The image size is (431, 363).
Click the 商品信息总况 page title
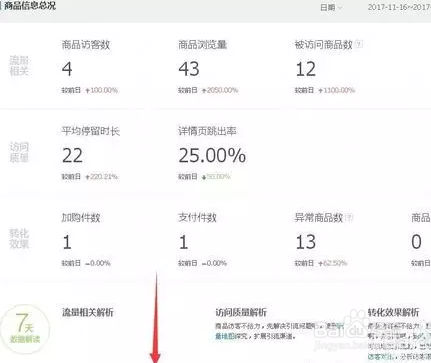(x=29, y=6)
